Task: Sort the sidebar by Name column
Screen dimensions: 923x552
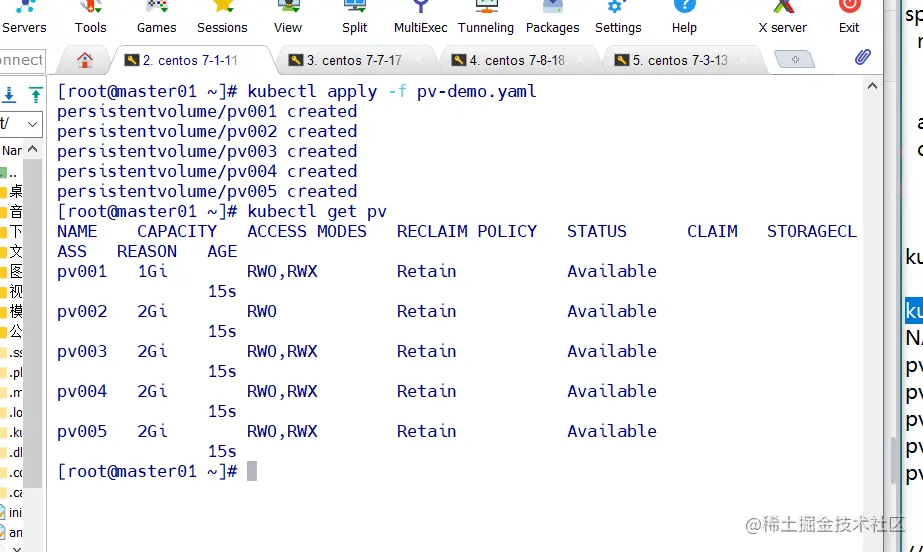Action: [x=12, y=151]
